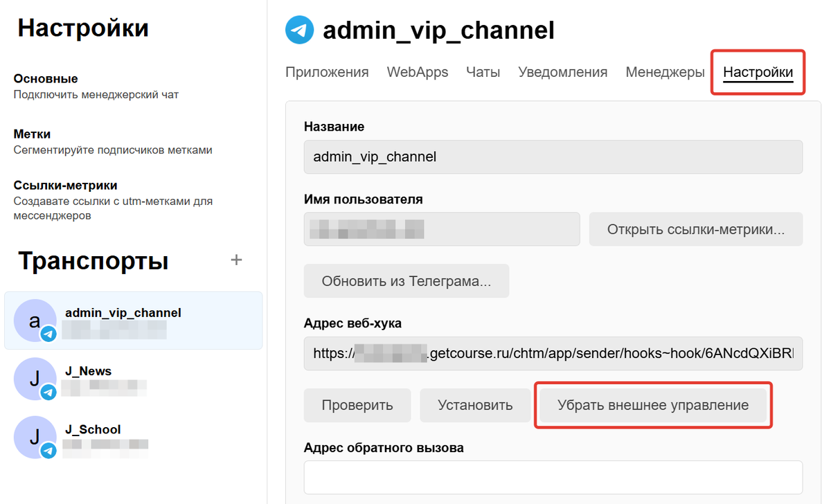Screen dimensions: 831x504
Task: Select the Настройки tab
Action: pyautogui.click(x=758, y=72)
